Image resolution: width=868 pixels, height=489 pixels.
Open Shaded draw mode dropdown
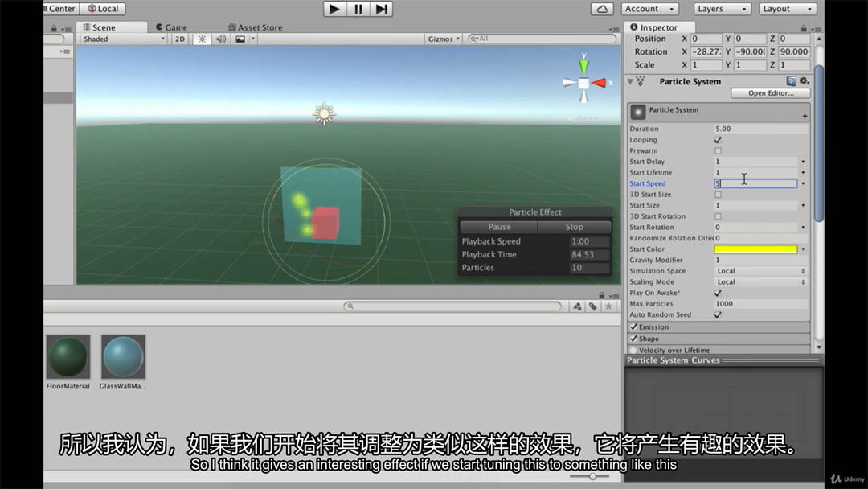(124, 39)
